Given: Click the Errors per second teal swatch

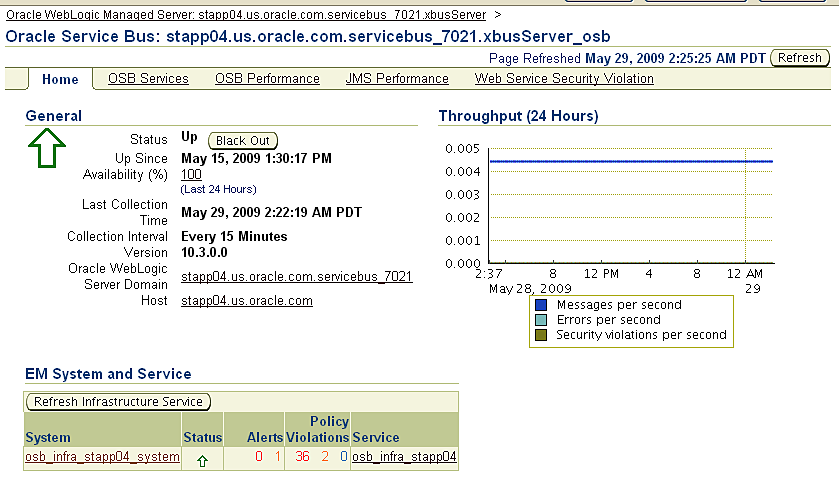Looking at the screenshot, I should point(541,320).
